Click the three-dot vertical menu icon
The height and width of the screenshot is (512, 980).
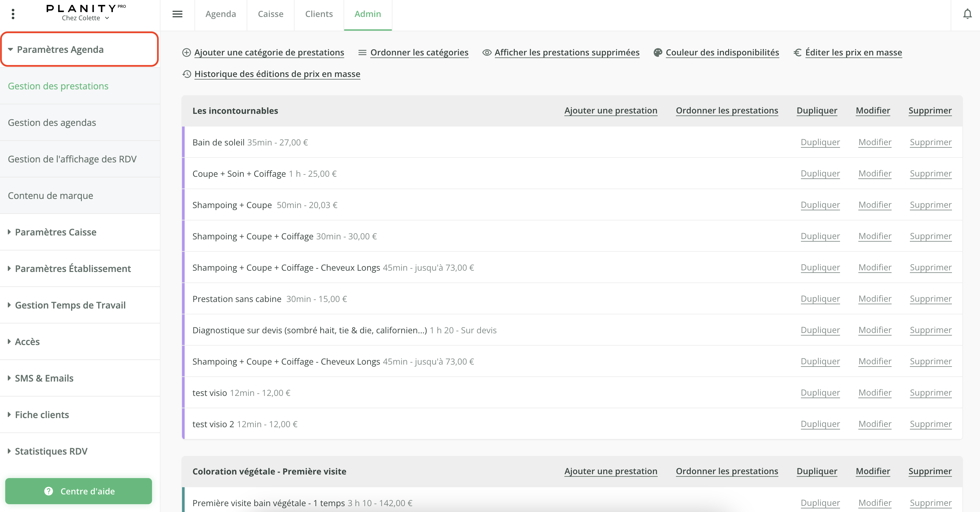pos(13,14)
